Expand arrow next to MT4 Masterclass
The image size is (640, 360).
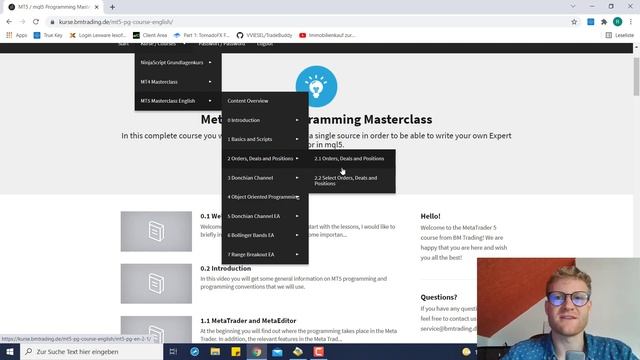tap(210, 82)
